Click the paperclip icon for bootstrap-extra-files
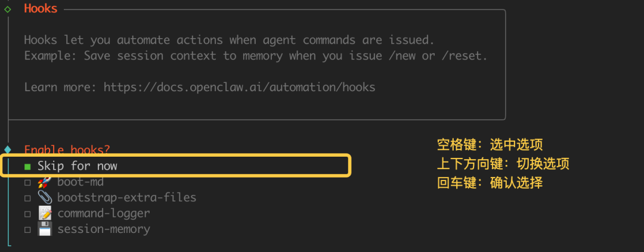644x252 pixels. 45,197
